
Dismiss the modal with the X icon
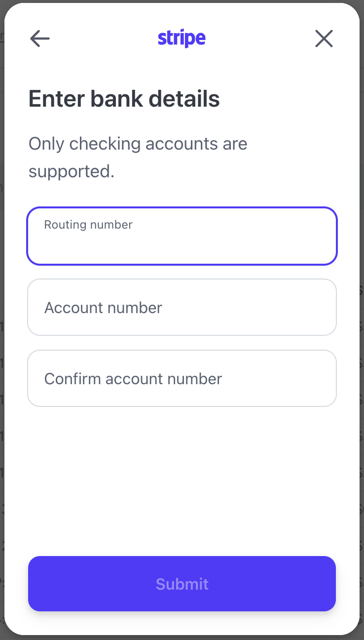pos(324,39)
